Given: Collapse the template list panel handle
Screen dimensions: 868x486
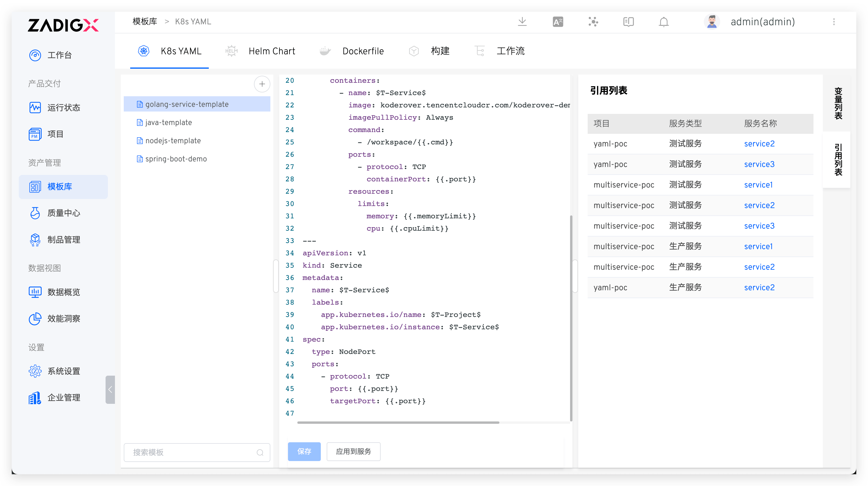Looking at the screenshot, I should coord(276,276).
